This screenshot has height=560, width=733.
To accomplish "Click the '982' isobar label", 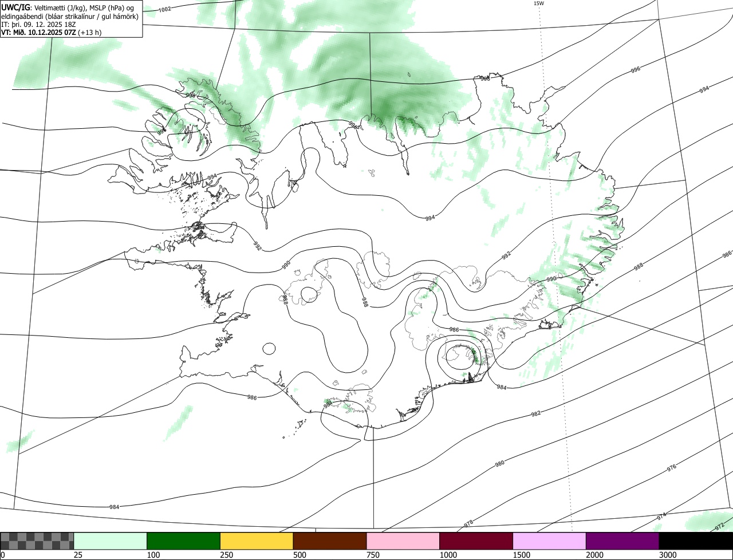I will (536, 413).
